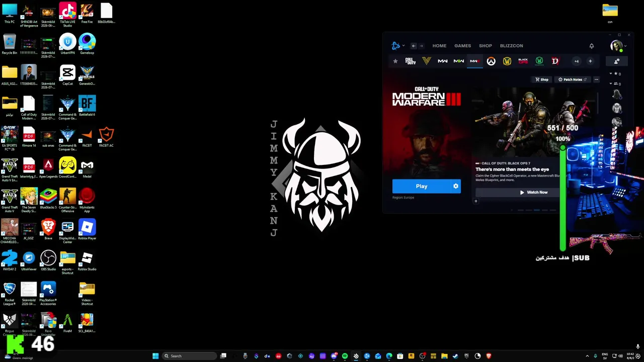Select the Black Ops game icon
The height and width of the screenshot is (362, 644).
click(x=523, y=61)
